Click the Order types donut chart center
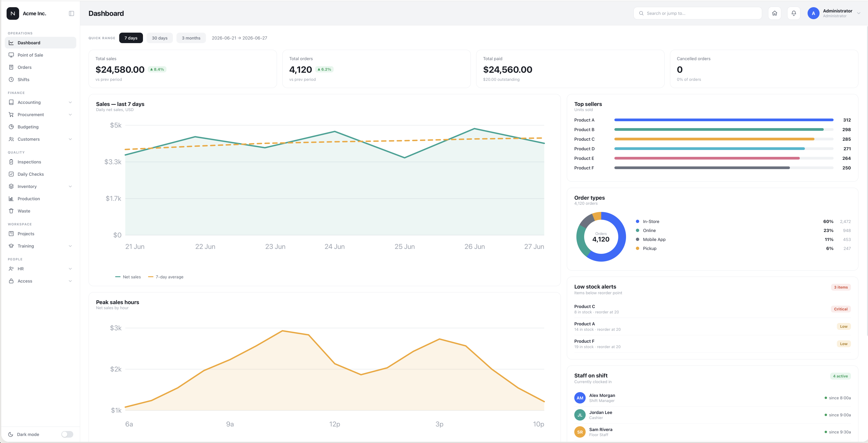The width and height of the screenshot is (868, 443). coord(601,237)
